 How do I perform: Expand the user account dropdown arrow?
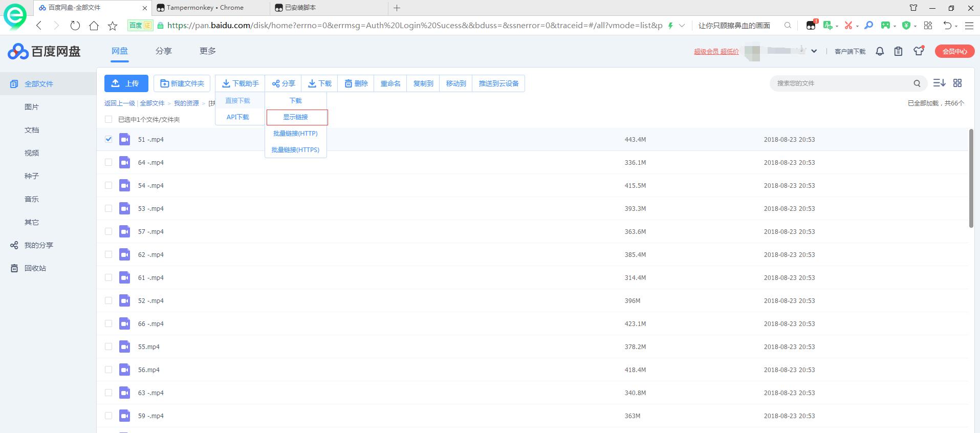814,51
